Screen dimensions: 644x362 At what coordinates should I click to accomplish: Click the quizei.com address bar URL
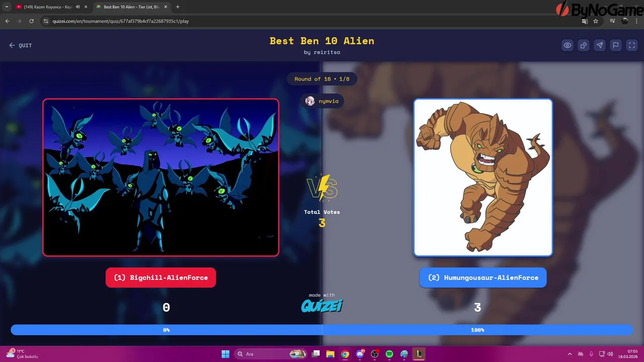(121, 21)
